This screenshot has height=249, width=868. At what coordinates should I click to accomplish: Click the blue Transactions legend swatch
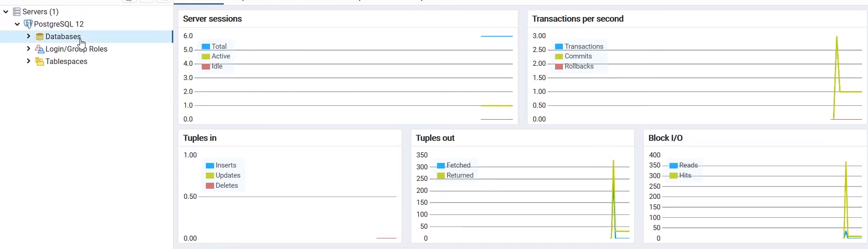(x=559, y=46)
